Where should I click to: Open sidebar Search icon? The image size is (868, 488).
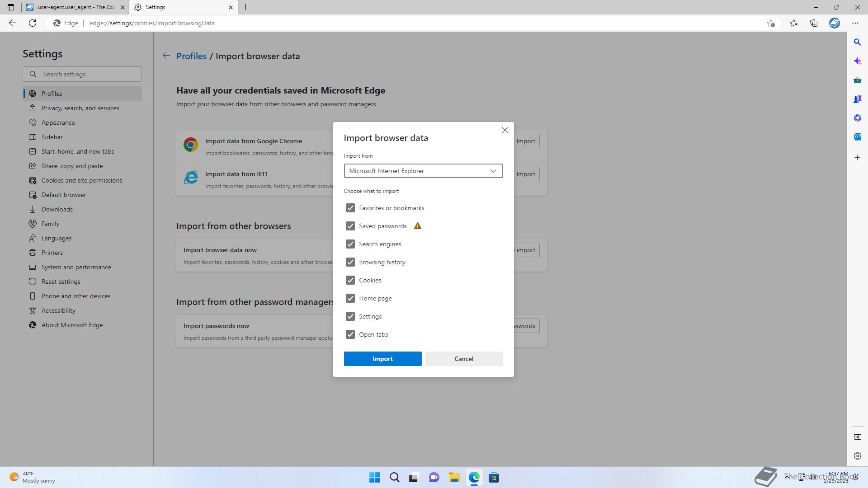[857, 42]
